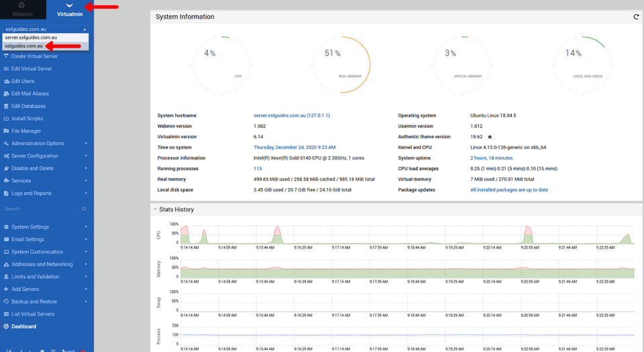Click the List Virtual Servers icon
The image size is (644, 352).
(x=6, y=314)
